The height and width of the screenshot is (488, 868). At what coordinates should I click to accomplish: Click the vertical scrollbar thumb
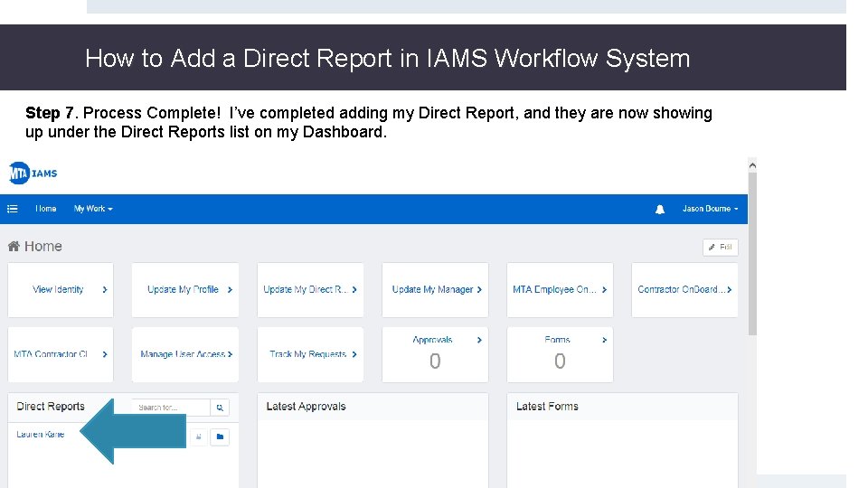[x=752, y=253]
